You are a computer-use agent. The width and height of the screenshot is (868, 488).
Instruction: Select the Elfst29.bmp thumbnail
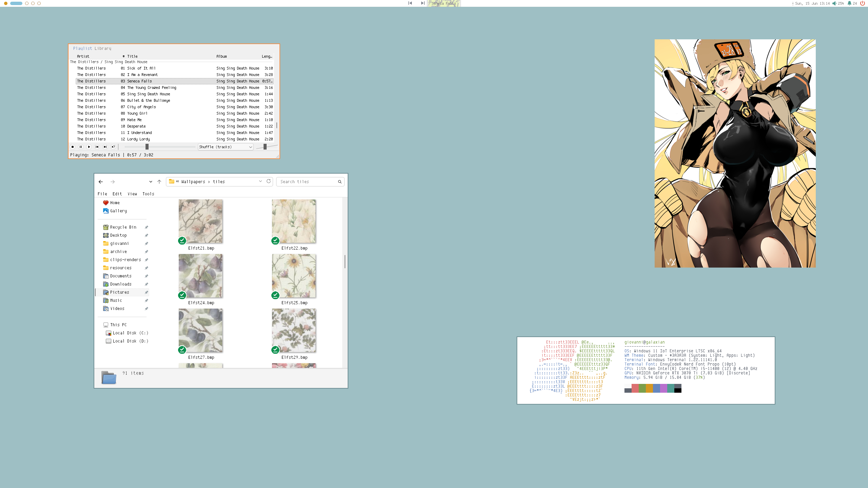294,330
